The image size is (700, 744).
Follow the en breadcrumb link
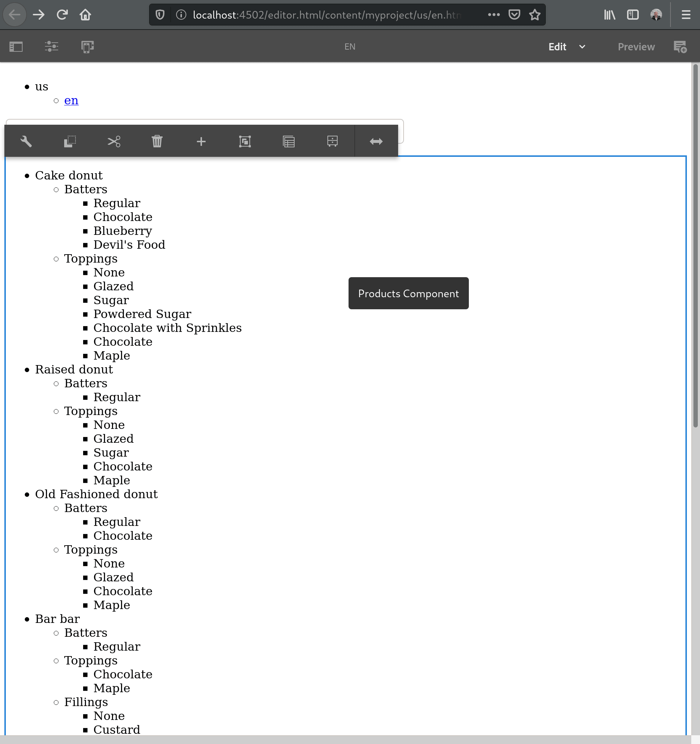(71, 100)
